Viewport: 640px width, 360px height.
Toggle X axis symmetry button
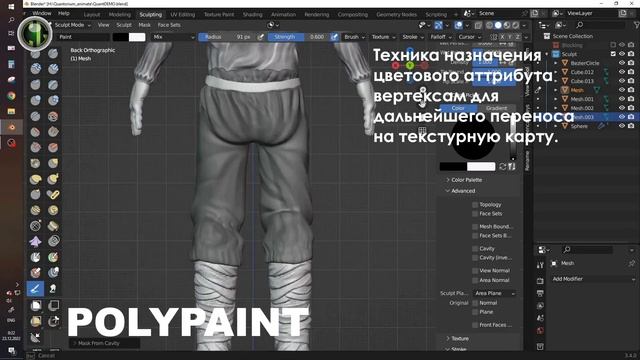502,37
